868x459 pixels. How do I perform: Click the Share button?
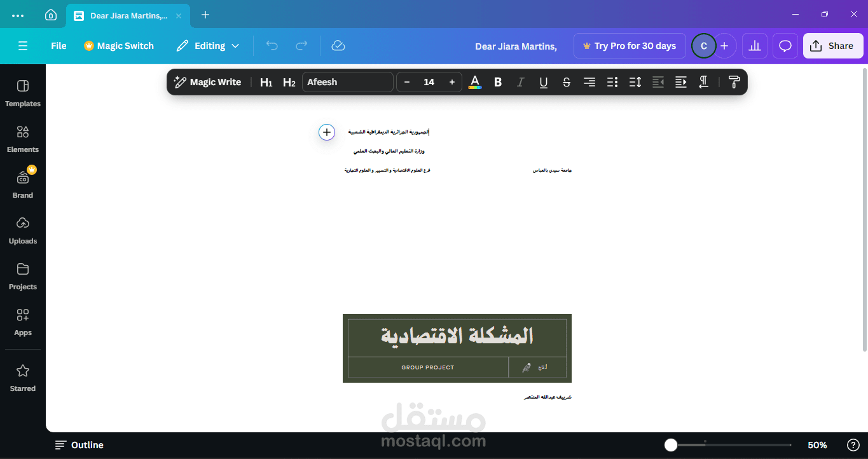[x=832, y=45]
